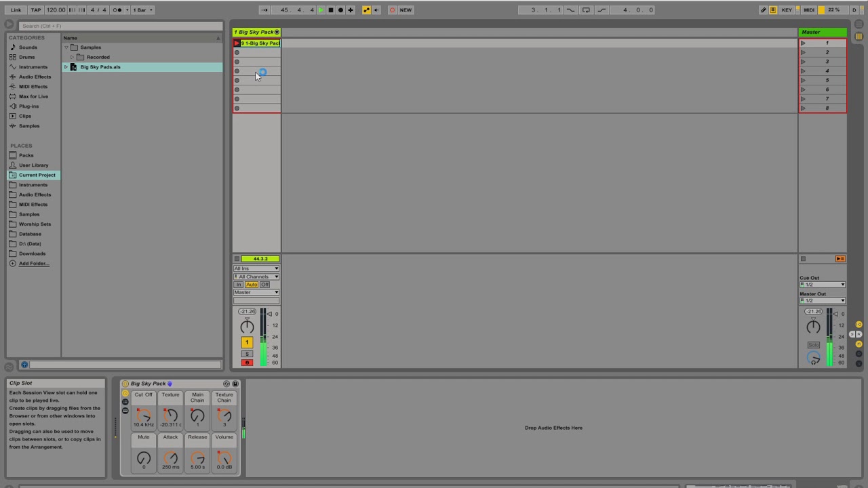The height and width of the screenshot is (488, 868).
Task: Expand Big Sky Pads.als triangle
Action: click(x=66, y=67)
